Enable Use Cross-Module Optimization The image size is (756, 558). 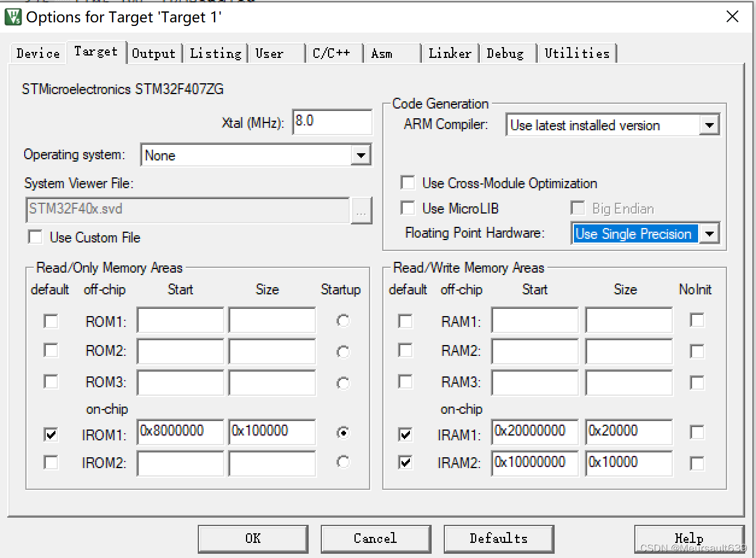[x=408, y=183]
